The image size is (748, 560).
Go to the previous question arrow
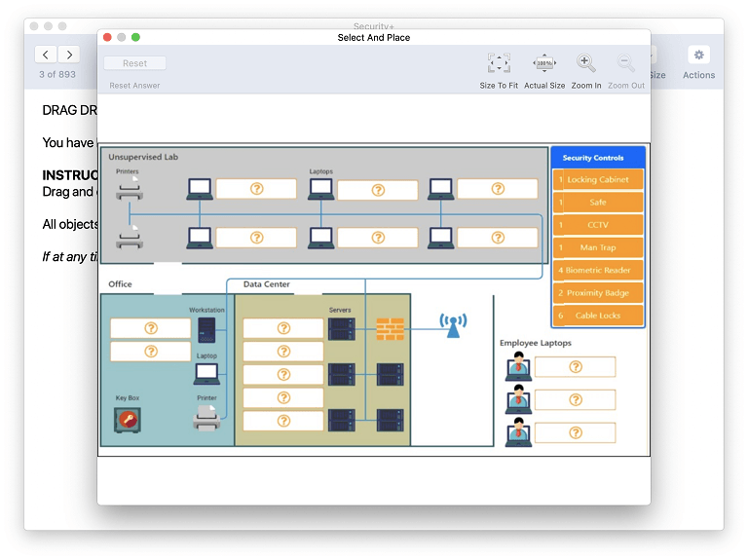click(46, 55)
